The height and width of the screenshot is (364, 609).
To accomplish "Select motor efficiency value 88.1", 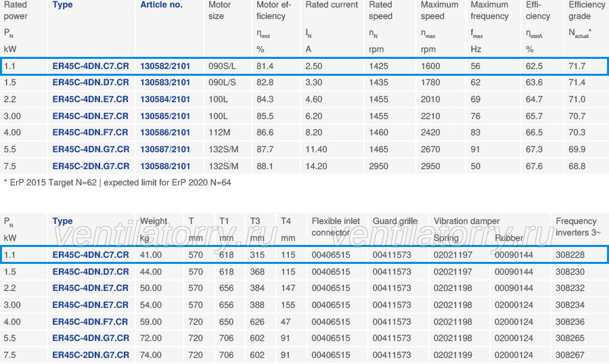I will pyautogui.click(x=265, y=166).
